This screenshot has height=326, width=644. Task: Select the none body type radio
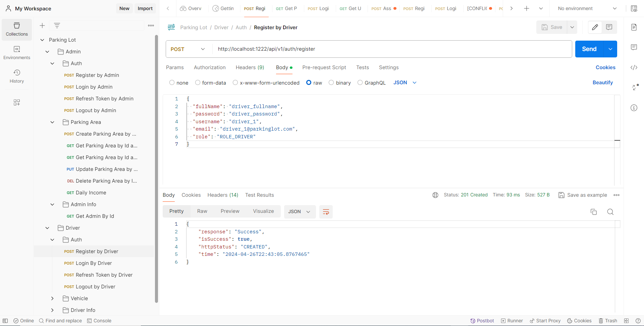coord(172,83)
